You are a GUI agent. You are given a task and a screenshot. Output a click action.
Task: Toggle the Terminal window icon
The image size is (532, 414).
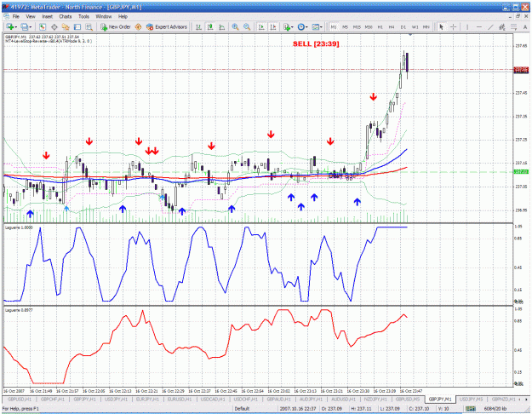[77, 26]
